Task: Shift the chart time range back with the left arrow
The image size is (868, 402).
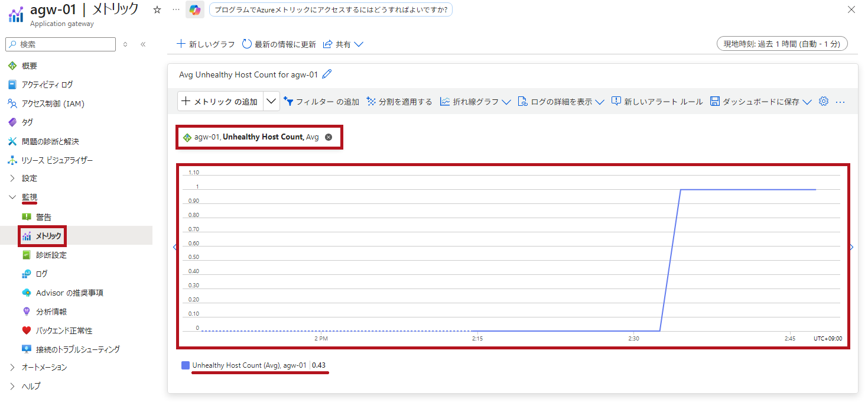Action: (x=175, y=247)
